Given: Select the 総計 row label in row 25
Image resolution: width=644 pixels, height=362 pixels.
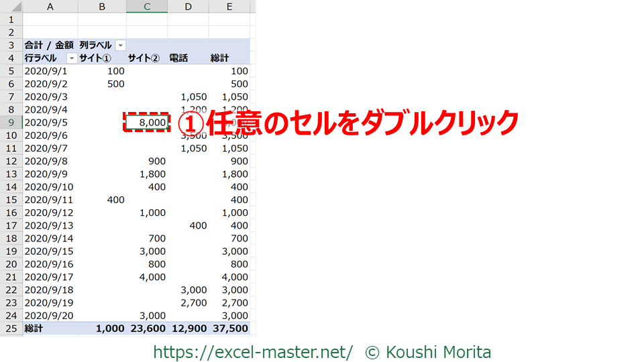Looking at the screenshot, I should (34, 328).
